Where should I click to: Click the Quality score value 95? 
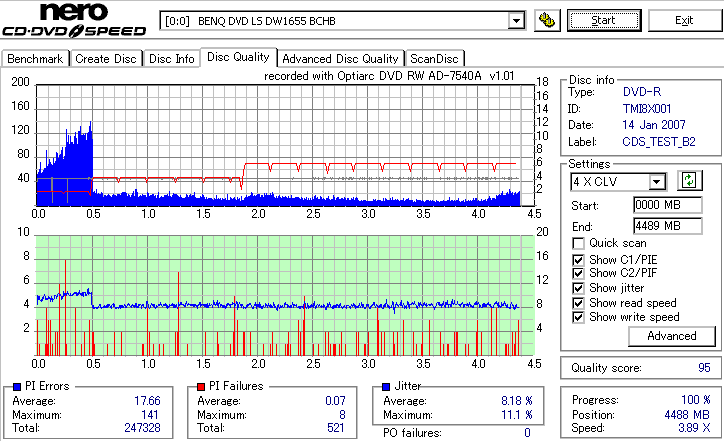pos(704,368)
